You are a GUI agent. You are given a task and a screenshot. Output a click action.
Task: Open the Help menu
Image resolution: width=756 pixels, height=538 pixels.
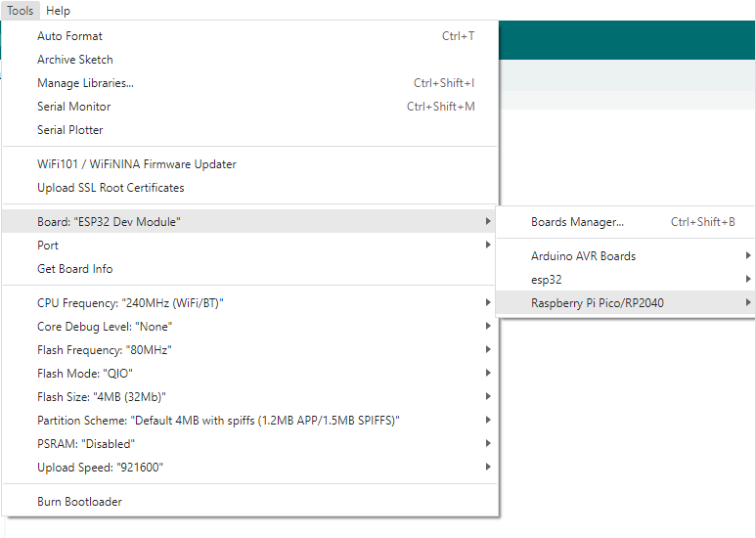click(58, 11)
